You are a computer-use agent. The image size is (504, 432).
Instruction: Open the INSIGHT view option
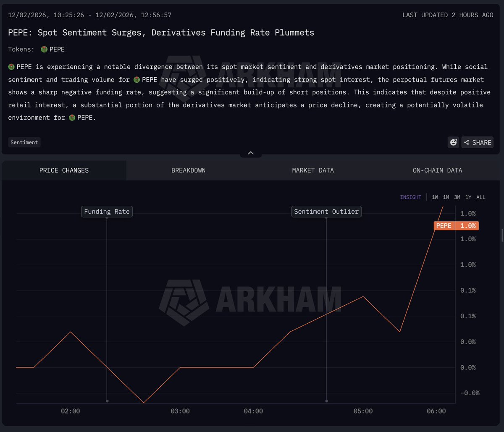[x=410, y=197]
